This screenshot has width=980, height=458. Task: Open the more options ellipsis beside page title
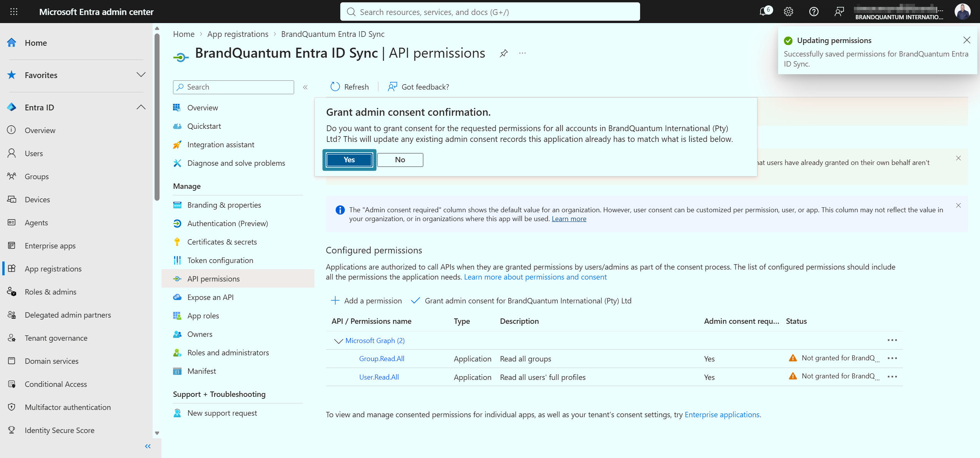(522, 53)
